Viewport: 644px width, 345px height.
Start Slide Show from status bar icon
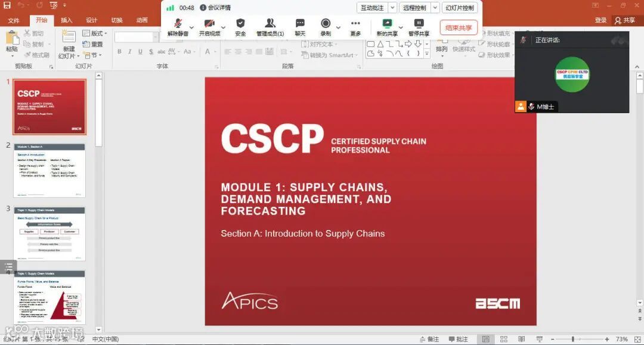click(540, 339)
